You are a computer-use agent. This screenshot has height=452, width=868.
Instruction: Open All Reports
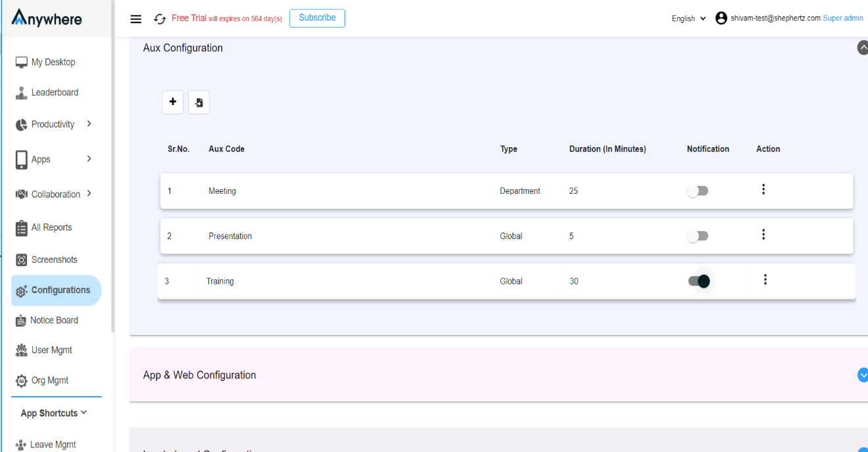51,227
